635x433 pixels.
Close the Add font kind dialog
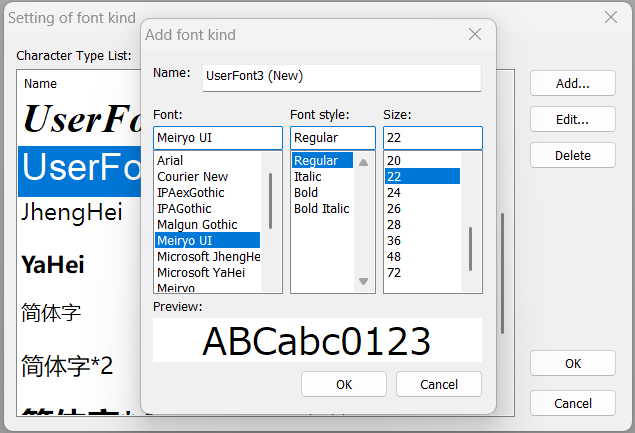coord(475,35)
